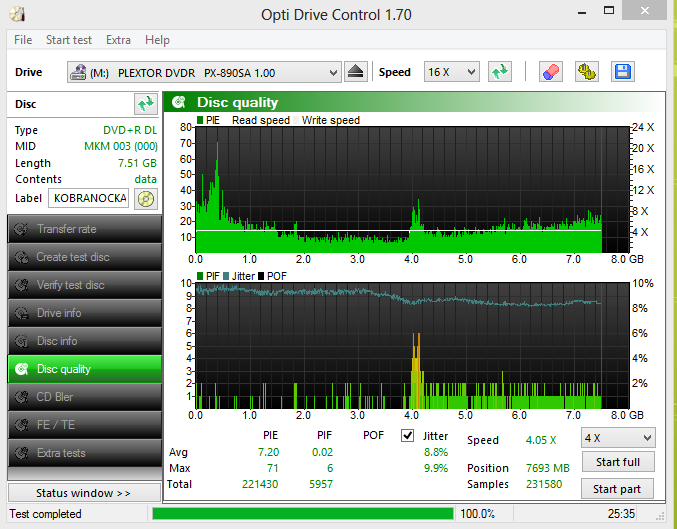677x529 pixels.
Task: Click the Speed value 4.05 X
Action: (541, 440)
